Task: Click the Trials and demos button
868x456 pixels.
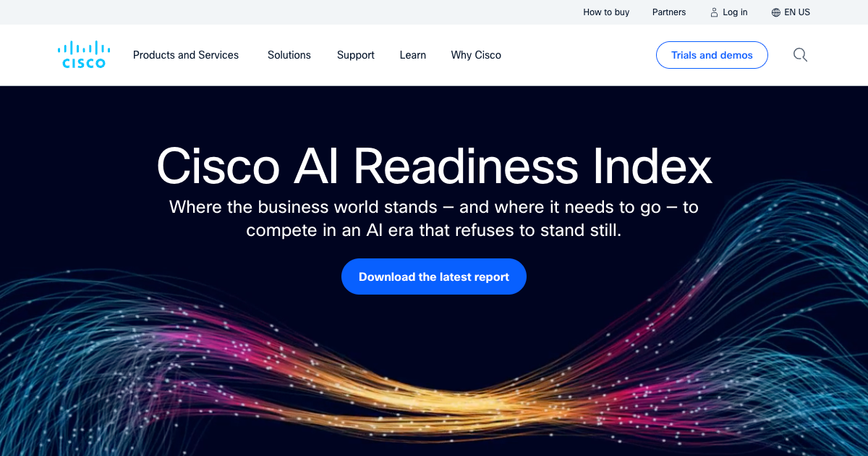Action: [x=712, y=55]
